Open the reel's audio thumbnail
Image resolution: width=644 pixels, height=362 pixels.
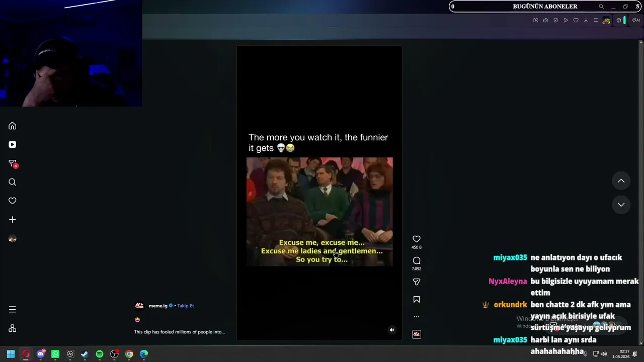click(x=417, y=334)
